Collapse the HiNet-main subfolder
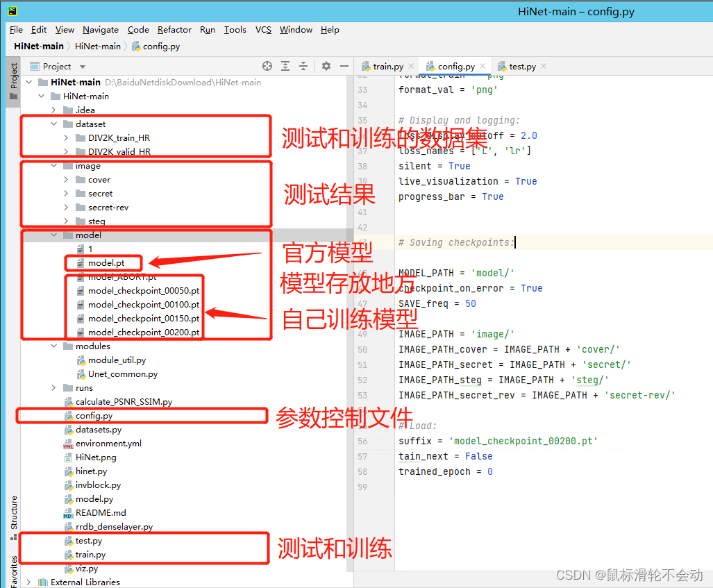This screenshot has width=713, height=588. pos(42,96)
